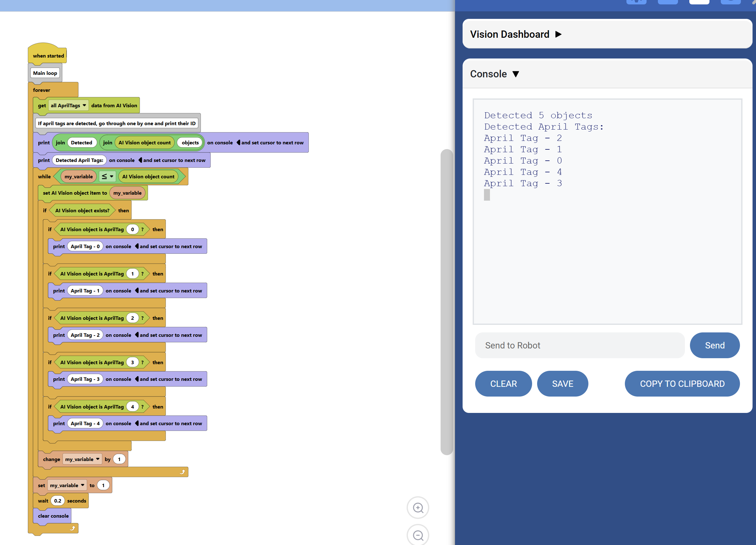The width and height of the screenshot is (756, 545).
Task: Toggle next-row arrow on 'April Tag - 2' print
Action: [x=137, y=335]
